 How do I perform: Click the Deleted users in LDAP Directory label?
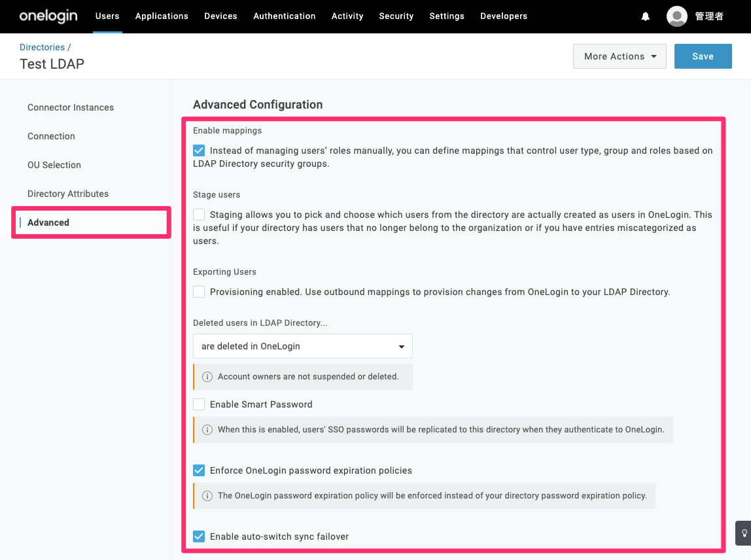click(260, 323)
